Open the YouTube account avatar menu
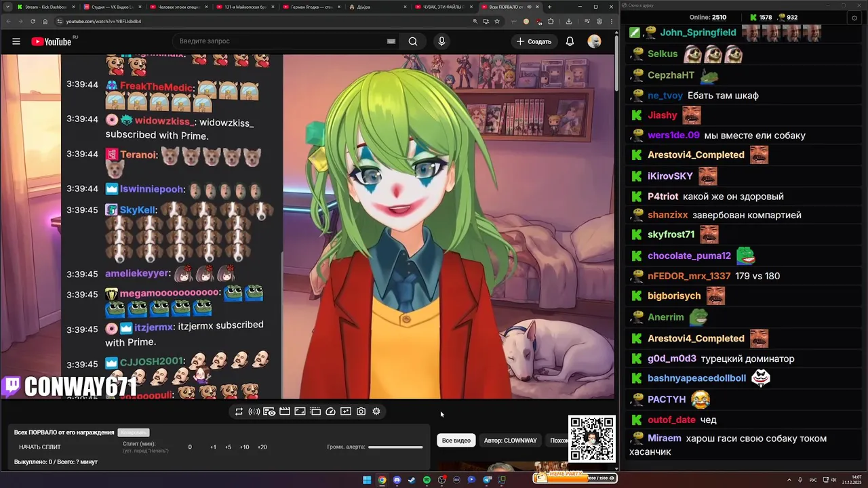 point(594,41)
